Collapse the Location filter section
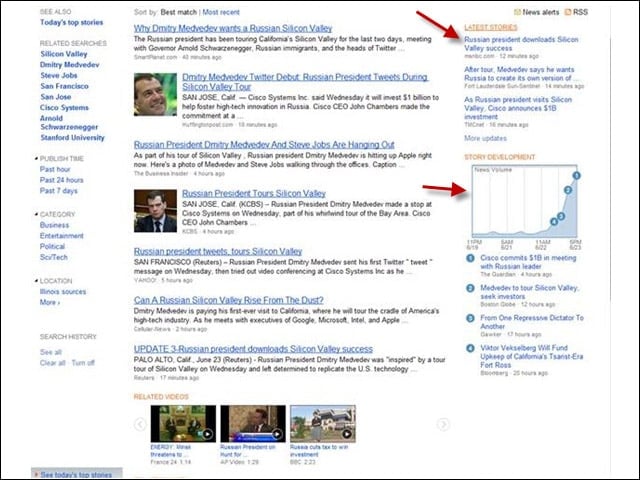Viewport: 640px width, 480px height. pyautogui.click(x=36, y=280)
